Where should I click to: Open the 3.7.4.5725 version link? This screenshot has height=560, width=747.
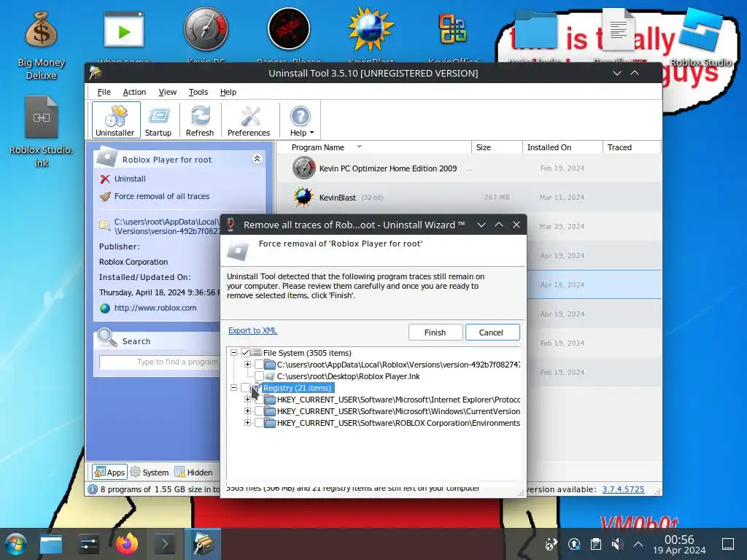(623, 489)
